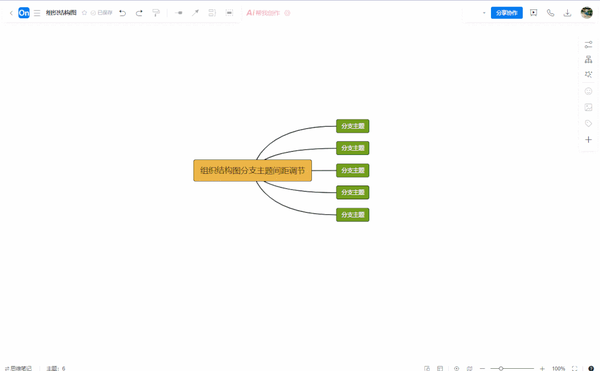Insert a child topic from toolbar
This screenshot has height=371, width=600.
coord(179,13)
